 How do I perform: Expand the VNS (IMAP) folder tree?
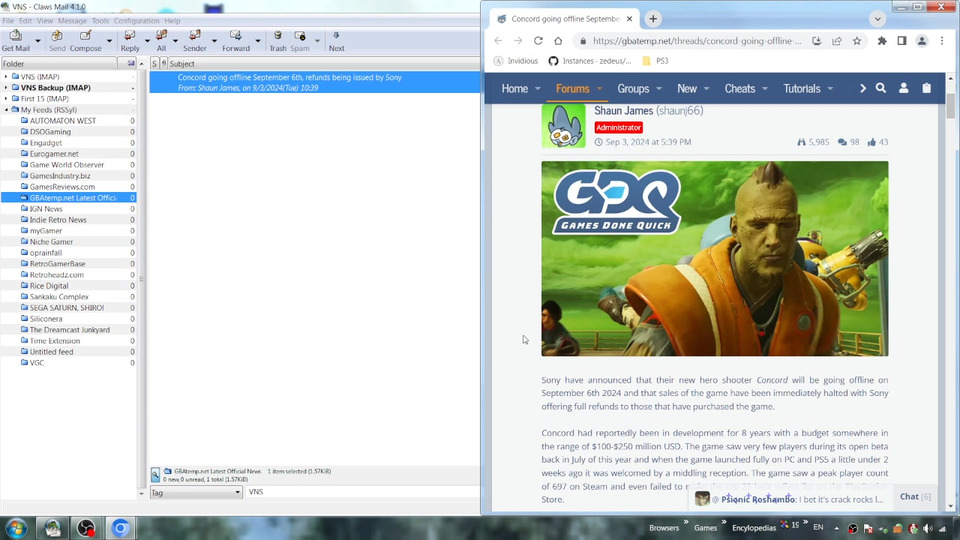[6, 77]
